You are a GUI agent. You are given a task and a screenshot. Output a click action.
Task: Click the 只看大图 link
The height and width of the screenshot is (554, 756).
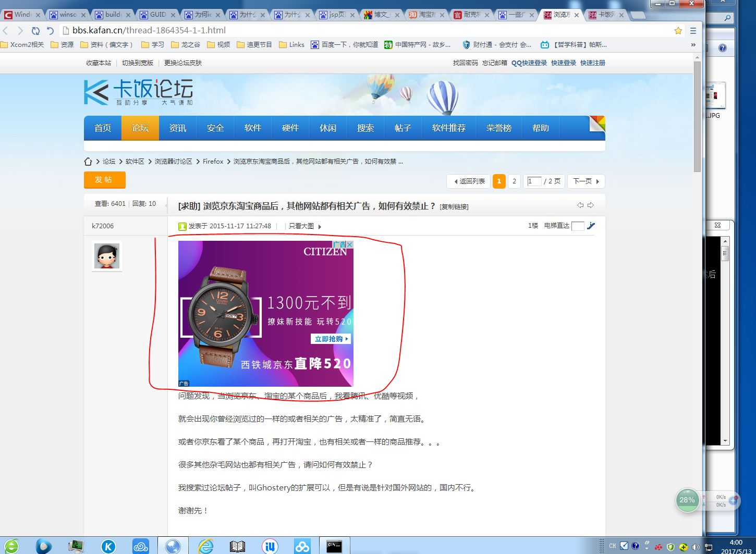[x=301, y=226]
